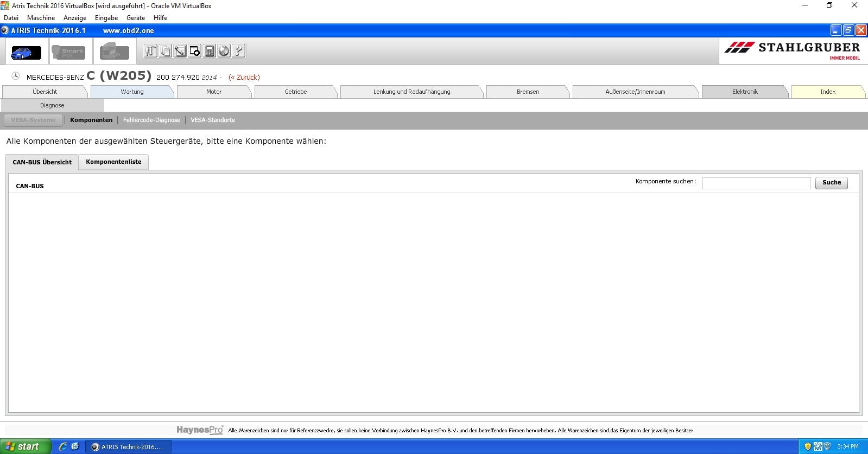Viewport: 868px width, 454px height.
Task: Go to the Bremsen tab
Action: [528, 92]
